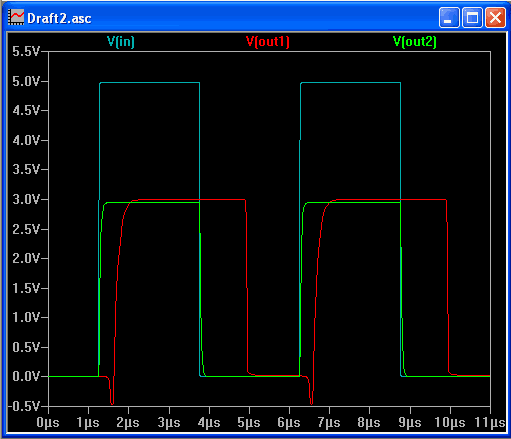Viewport: 511px width, 439px height.
Task: Click the 0µs time axis label
Action: [48, 423]
